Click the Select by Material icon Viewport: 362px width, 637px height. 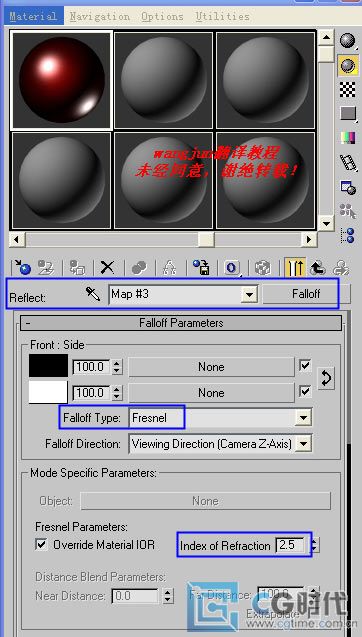348,211
